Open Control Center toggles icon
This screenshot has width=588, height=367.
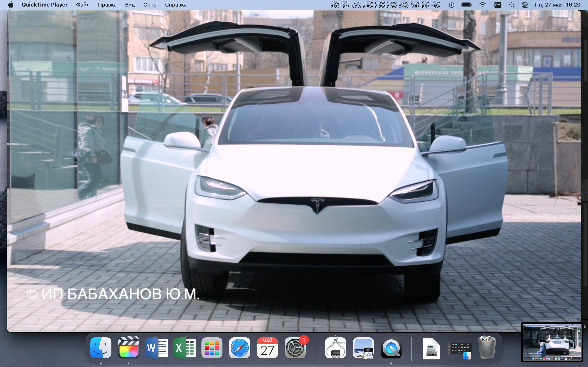tap(525, 5)
